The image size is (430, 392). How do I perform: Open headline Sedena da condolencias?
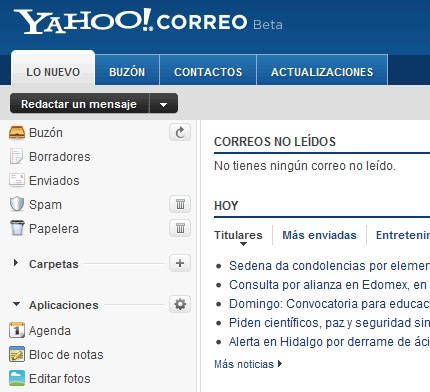coord(329,266)
